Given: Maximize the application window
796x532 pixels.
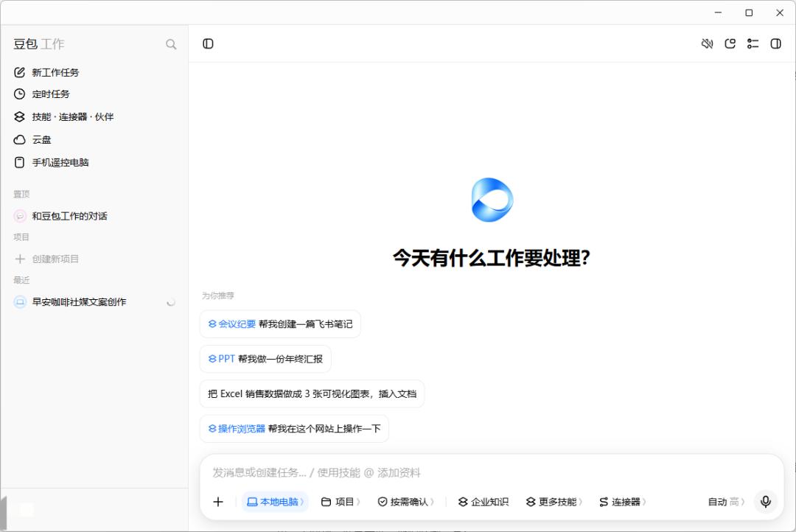Looking at the screenshot, I should pos(749,13).
